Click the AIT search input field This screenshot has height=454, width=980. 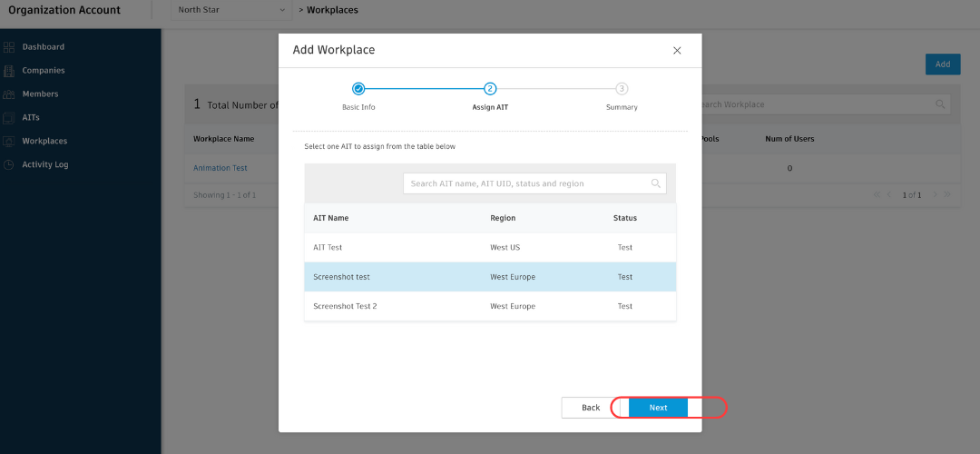pos(534,183)
